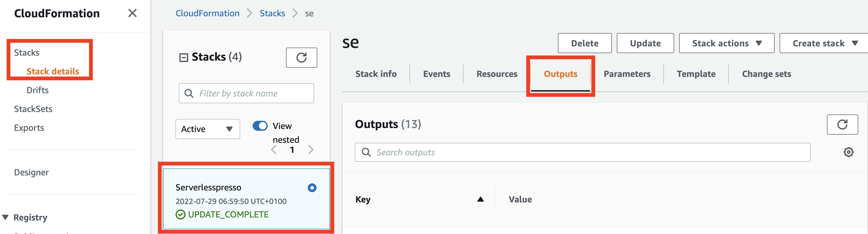The width and height of the screenshot is (868, 234).
Task: Switch to the Stack info tab
Action: point(376,74)
